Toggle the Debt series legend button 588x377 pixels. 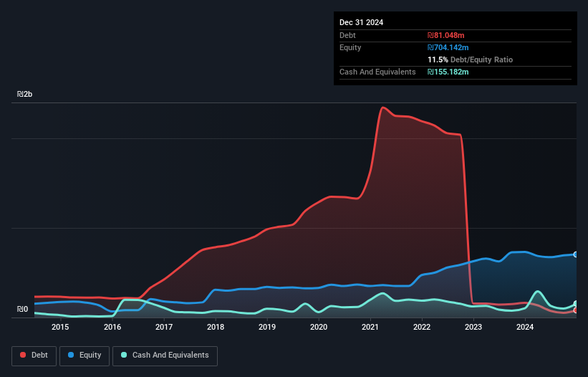click(x=34, y=355)
